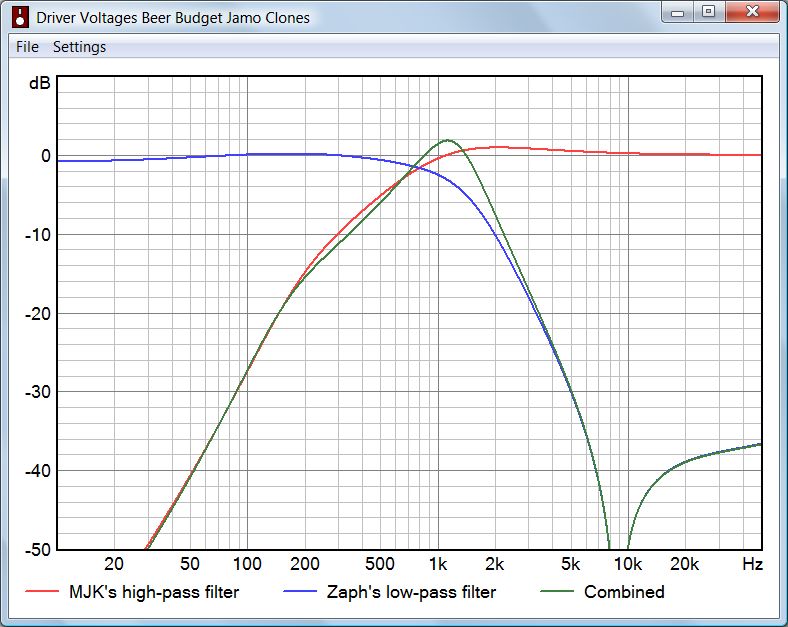The image size is (788, 627).
Task: Click the red MJK's high-pass legend line
Action: 42,591
